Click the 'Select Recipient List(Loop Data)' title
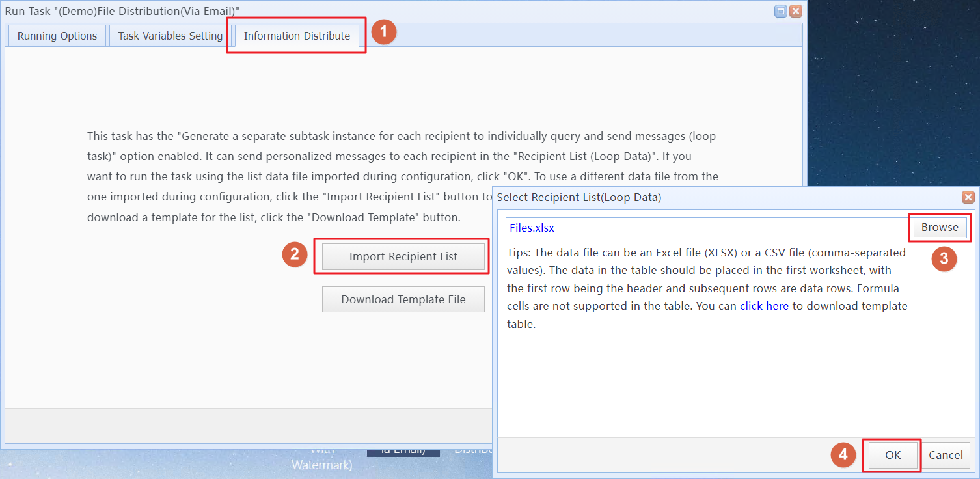The image size is (980, 479). [x=579, y=197]
